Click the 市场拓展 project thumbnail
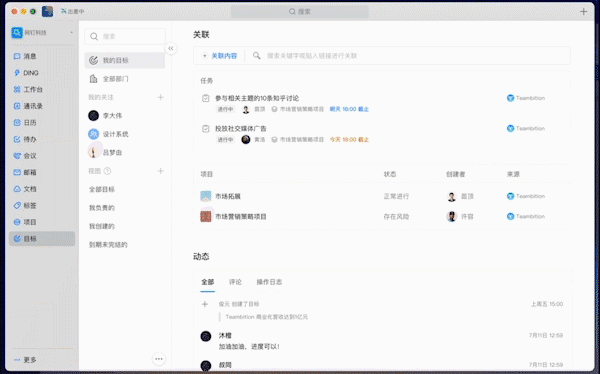The width and height of the screenshot is (600, 374). pyautogui.click(x=206, y=196)
